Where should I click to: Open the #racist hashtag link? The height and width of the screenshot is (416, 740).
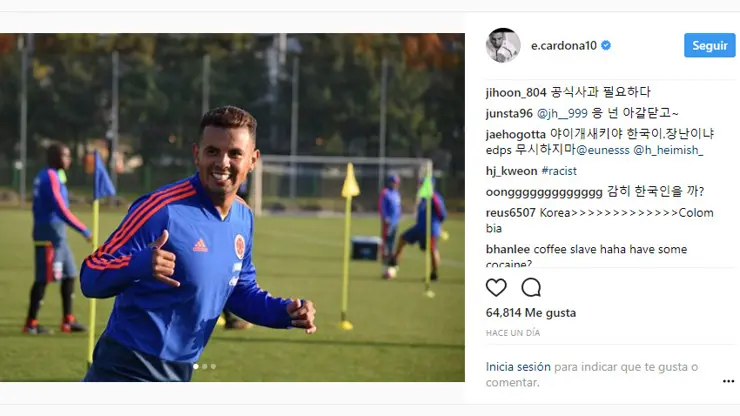pyautogui.click(x=559, y=171)
